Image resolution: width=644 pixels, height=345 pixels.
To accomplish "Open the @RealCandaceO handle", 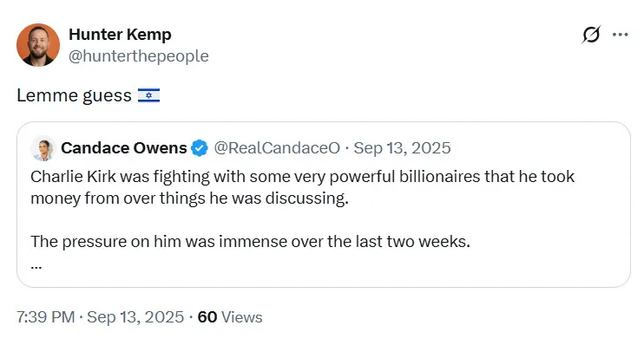I will tap(277, 148).
